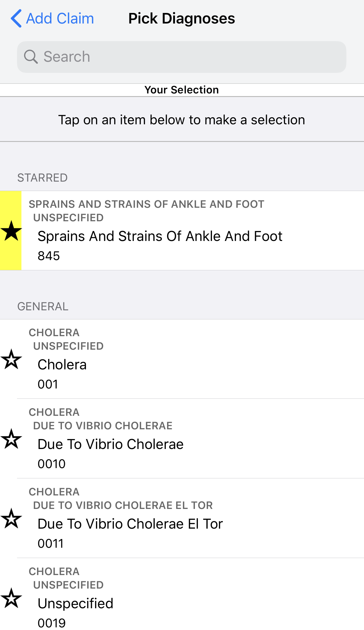This screenshot has width=364, height=630.
Task: Star the Cholera 001 diagnosis
Action: pyautogui.click(x=11, y=359)
